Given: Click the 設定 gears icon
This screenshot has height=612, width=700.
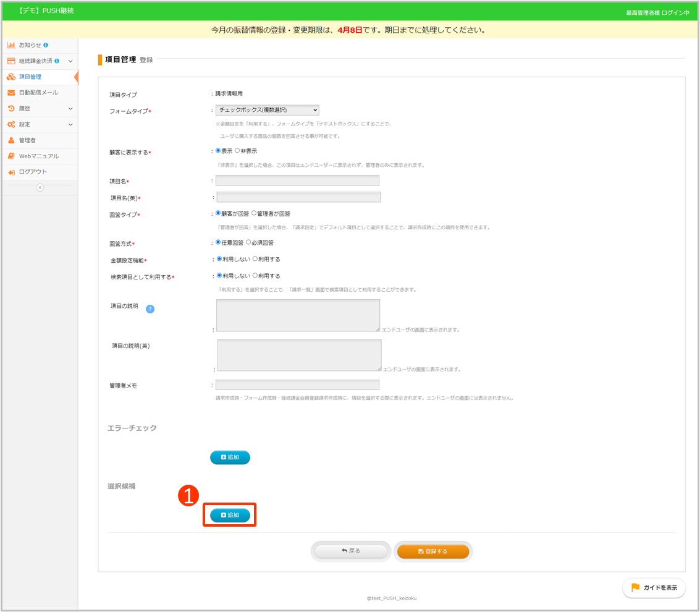Looking at the screenshot, I should pyautogui.click(x=11, y=124).
